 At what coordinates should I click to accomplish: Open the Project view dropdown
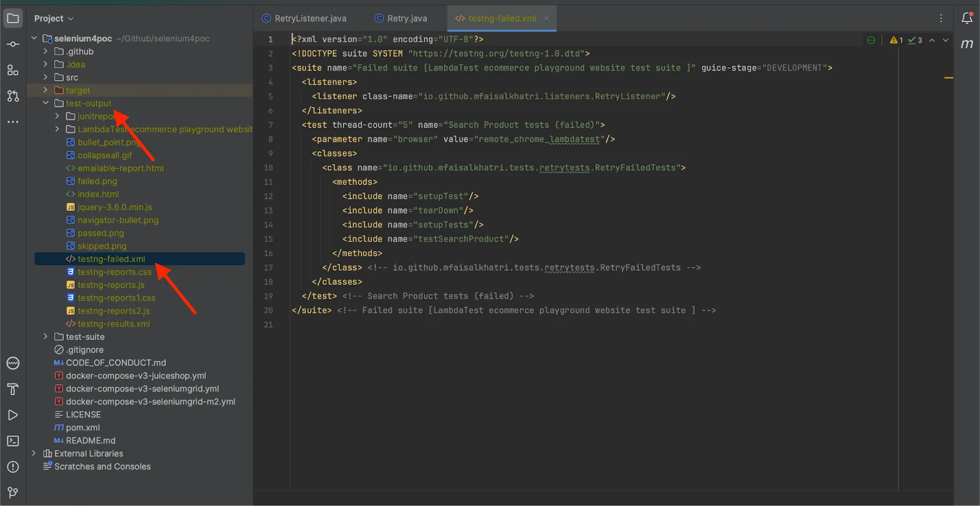pyautogui.click(x=54, y=18)
